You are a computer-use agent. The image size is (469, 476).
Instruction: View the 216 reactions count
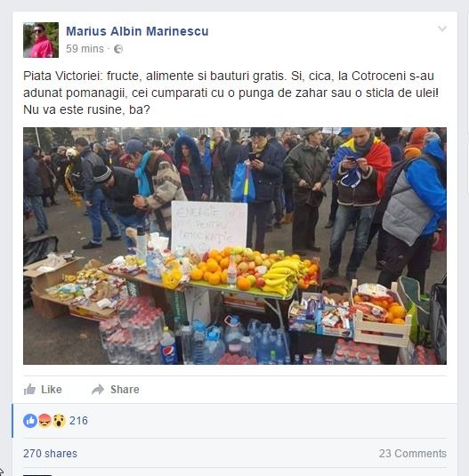(x=78, y=421)
